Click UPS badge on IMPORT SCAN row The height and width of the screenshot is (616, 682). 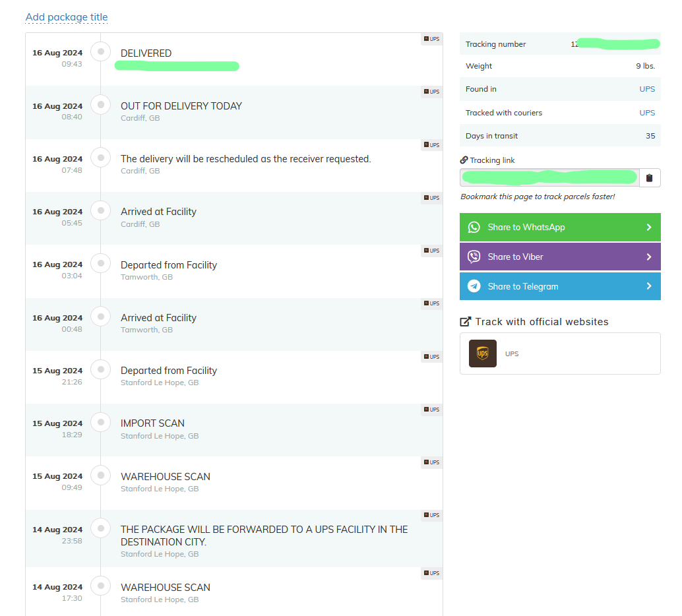(431, 410)
